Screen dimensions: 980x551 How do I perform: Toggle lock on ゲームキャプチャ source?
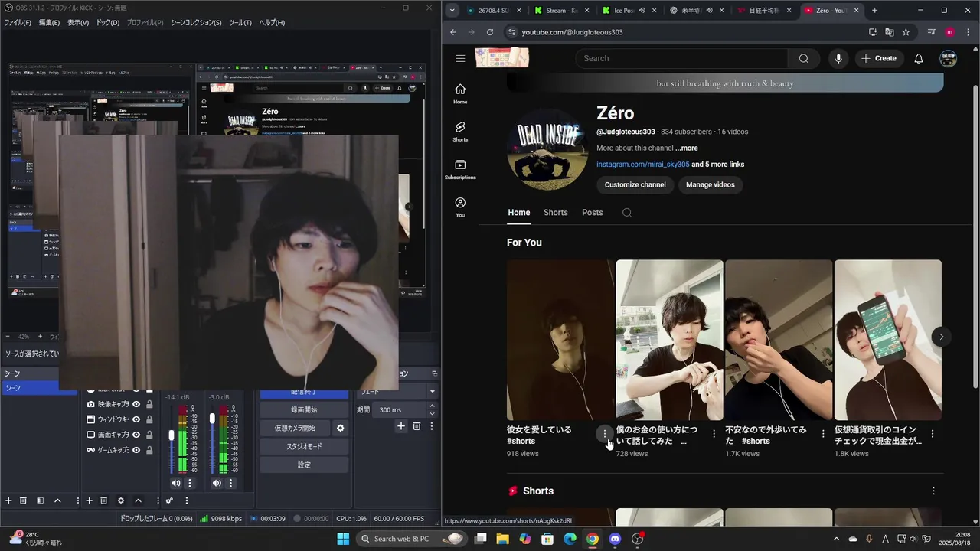tap(149, 450)
